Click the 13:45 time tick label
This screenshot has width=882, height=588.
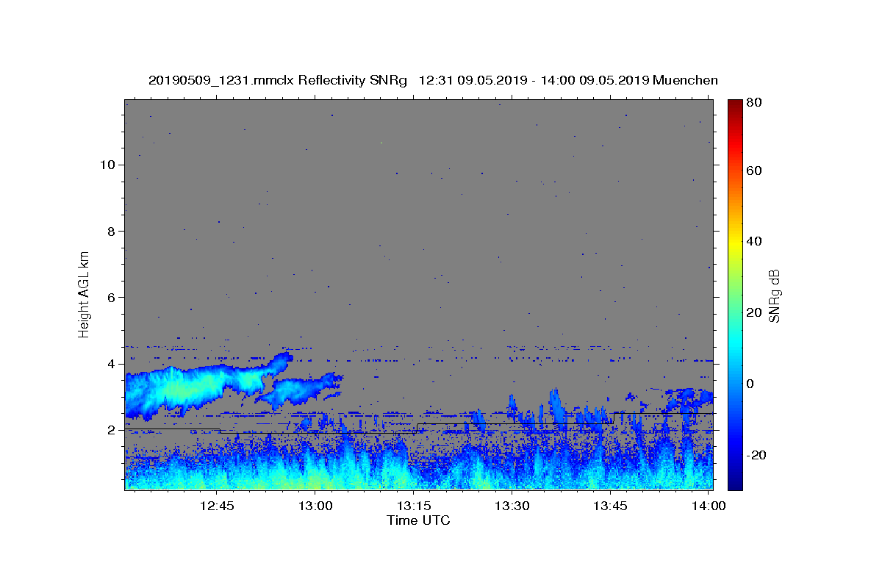611,506
